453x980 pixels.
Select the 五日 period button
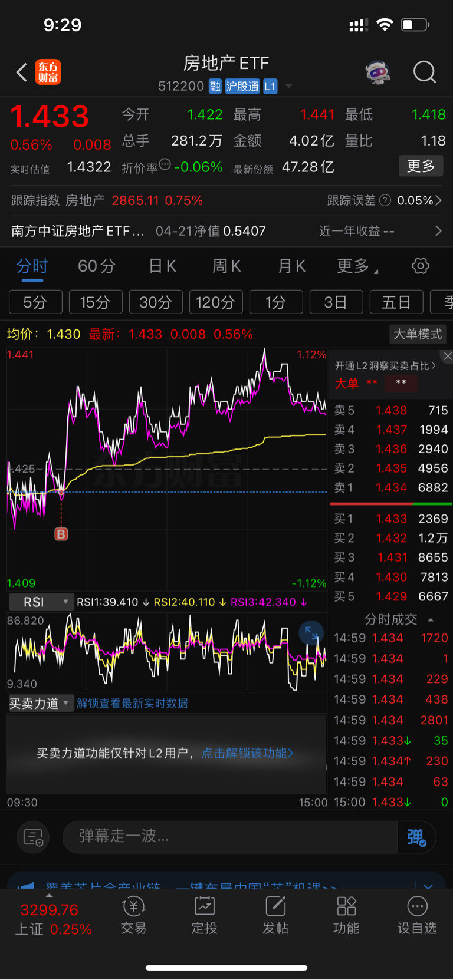[396, 302]
